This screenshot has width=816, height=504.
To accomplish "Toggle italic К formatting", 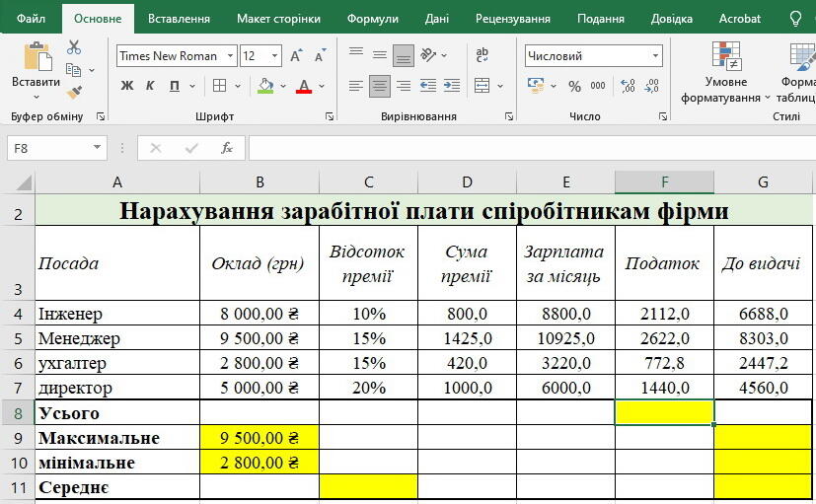I will point(150,86).
